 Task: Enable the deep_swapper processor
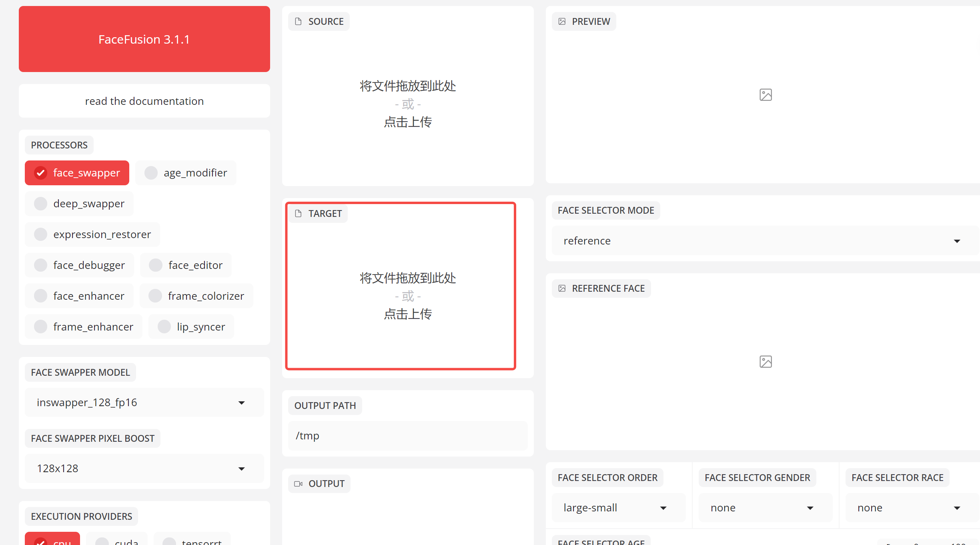pos(79,204)
